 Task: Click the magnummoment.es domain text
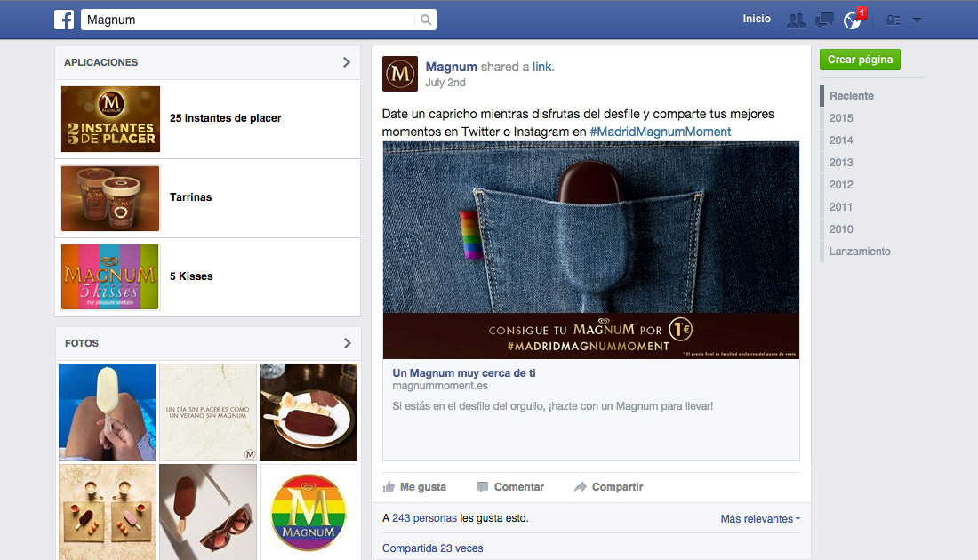(440, 386)
